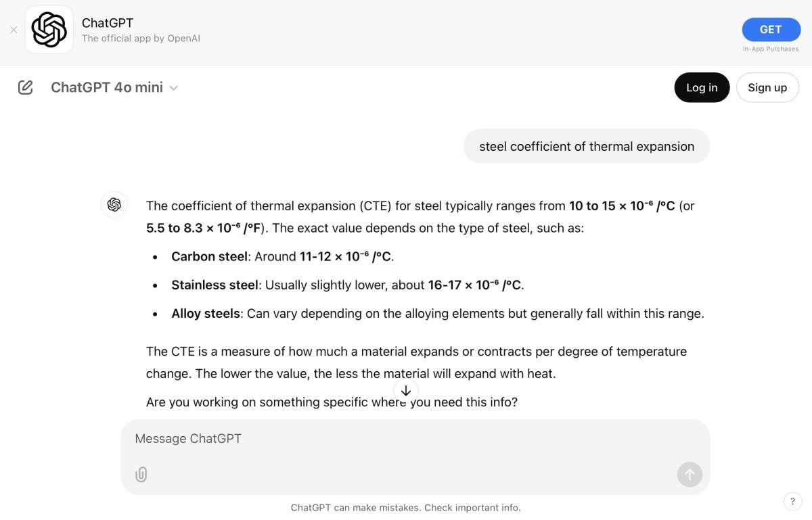Click the 'ChatGPT can make mistakes' disclaimer

(x=406, y=507)
